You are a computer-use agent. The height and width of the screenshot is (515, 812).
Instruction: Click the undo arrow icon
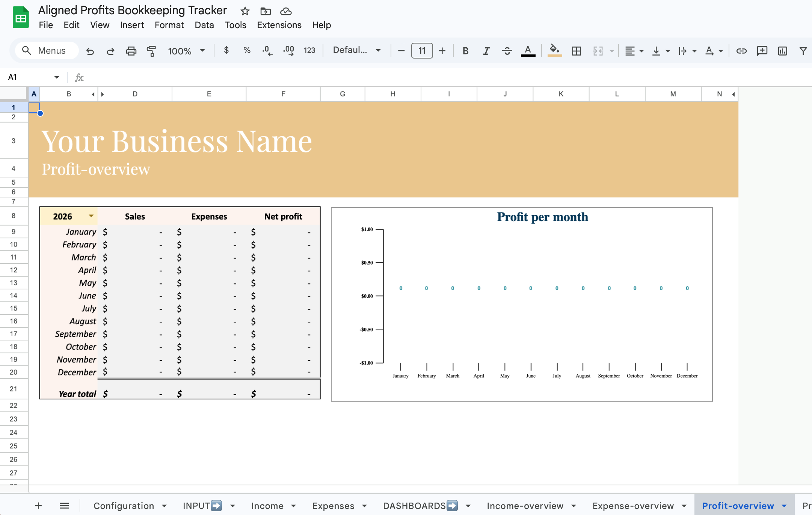[90, 51]
